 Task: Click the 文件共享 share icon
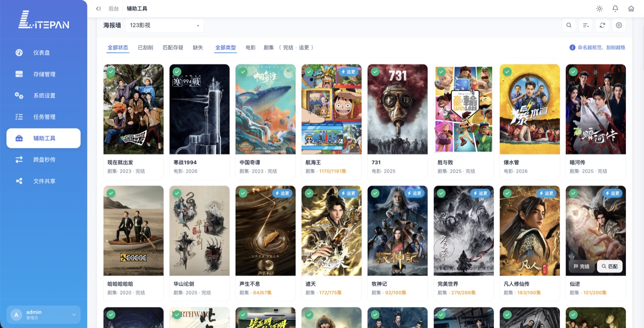pyautogui.click(x=19, y=181)
